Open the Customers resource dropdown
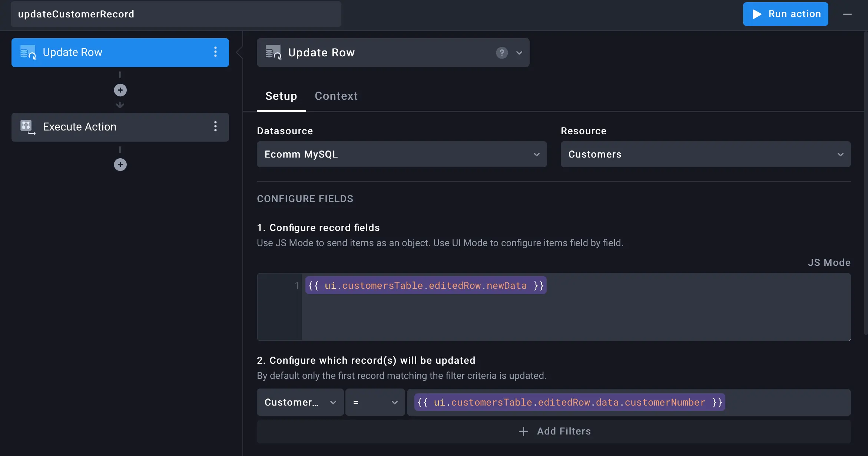 point(705,154)
